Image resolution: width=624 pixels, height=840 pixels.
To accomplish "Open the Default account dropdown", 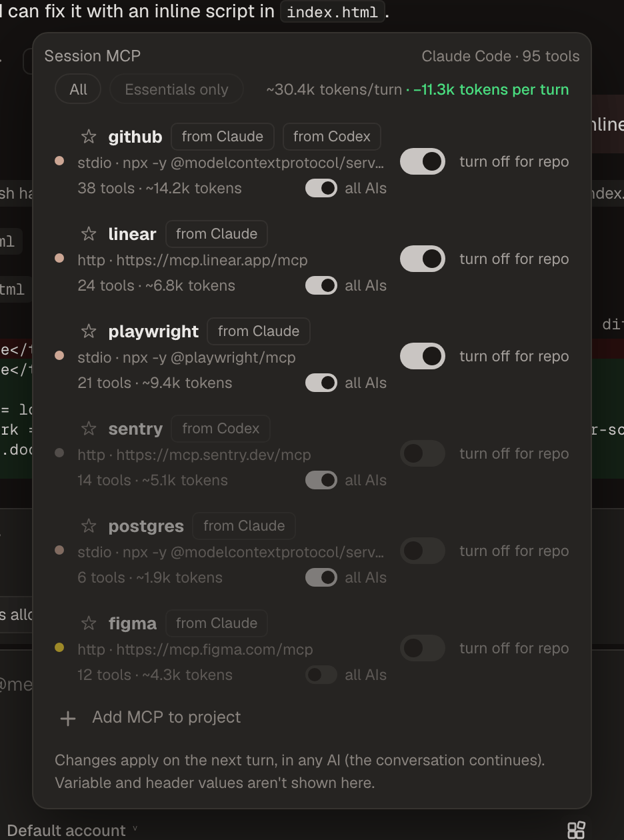I will tap(72, 830).
